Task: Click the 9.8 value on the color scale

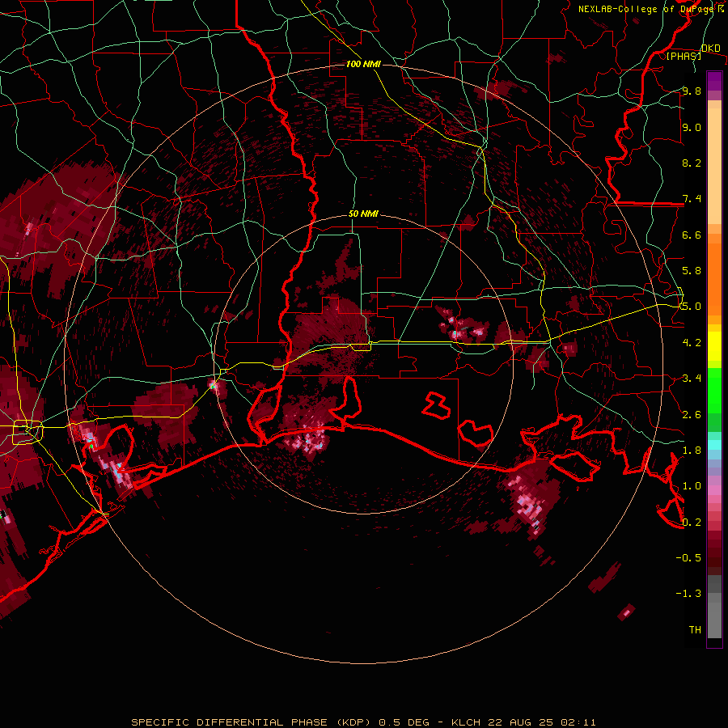Action: click(x=692, y=91)
